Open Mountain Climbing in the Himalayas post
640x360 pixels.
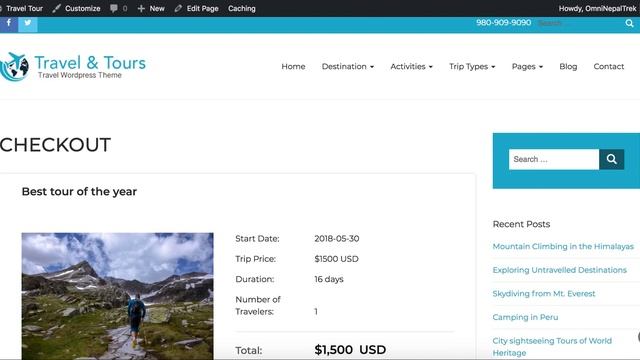click(563, 247)
